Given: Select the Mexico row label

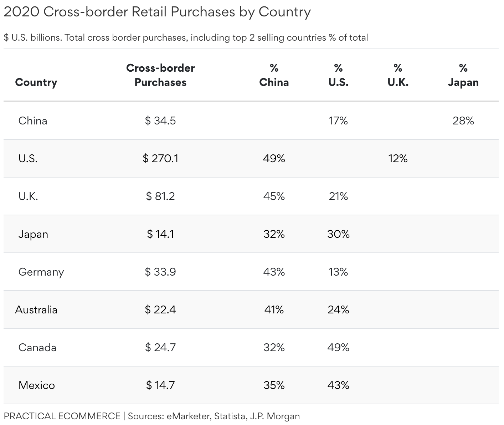Looking at the screenshot, I should (37, 385).
